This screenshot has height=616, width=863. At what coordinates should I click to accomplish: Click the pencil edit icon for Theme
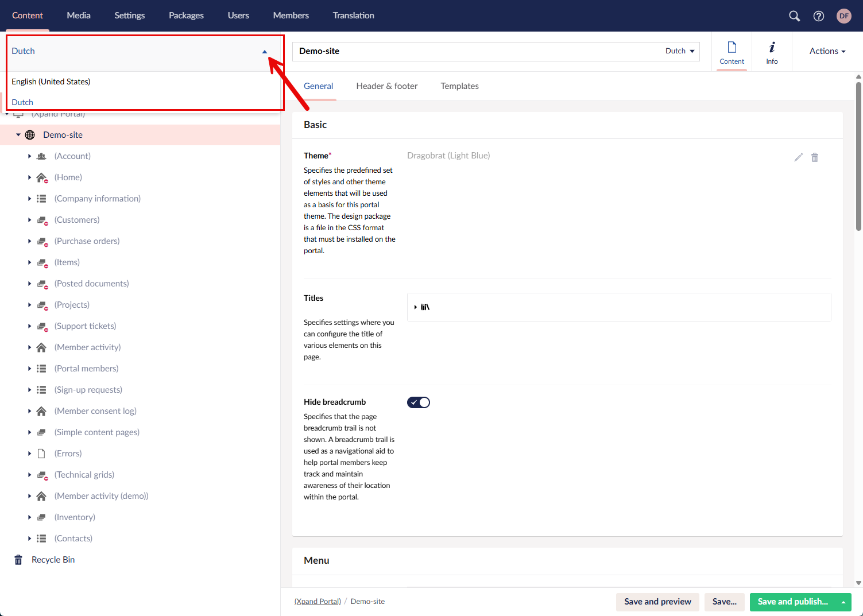[798, 157]
